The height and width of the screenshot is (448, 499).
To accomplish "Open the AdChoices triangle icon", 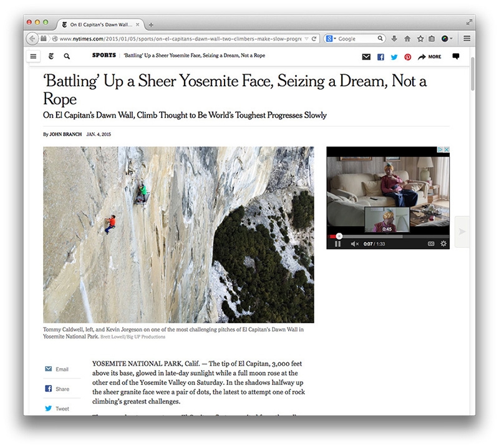I will tap(440, 149).
